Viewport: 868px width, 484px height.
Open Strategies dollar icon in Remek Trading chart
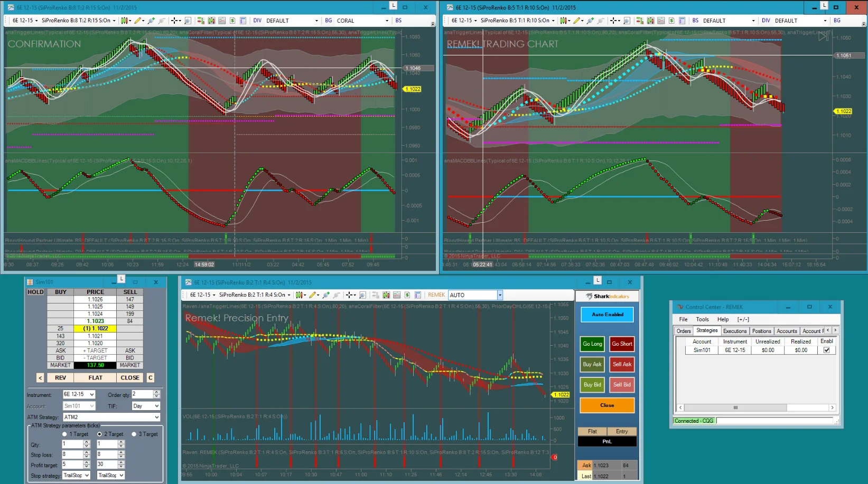coord(671,21)
